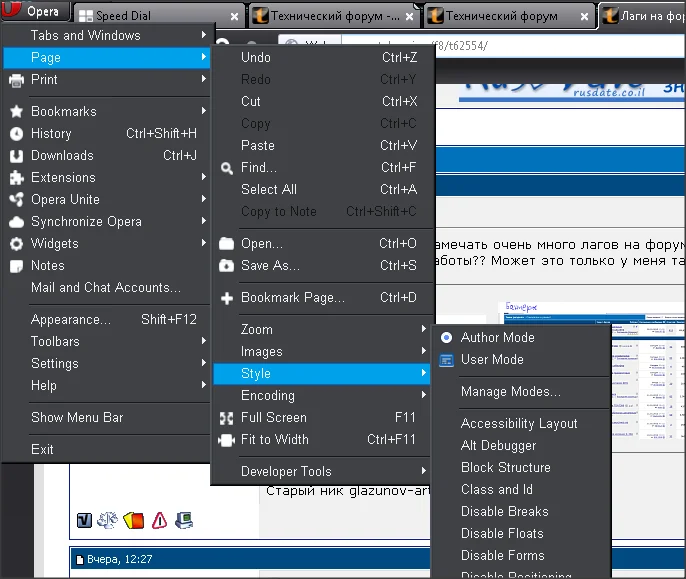
Task: Click the Opera menu button
Action: coord(35,11)
